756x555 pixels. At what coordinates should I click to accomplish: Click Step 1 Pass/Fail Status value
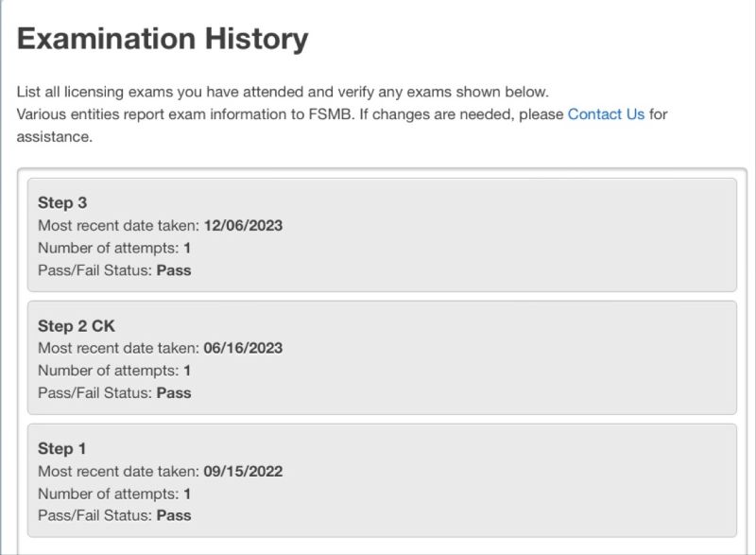174,515
